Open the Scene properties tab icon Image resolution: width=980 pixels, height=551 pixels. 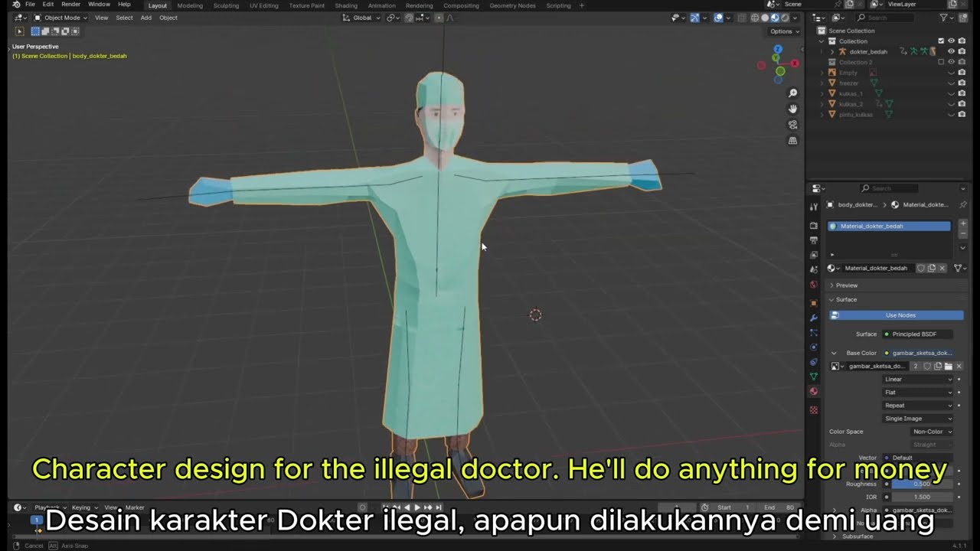(814, 269)
